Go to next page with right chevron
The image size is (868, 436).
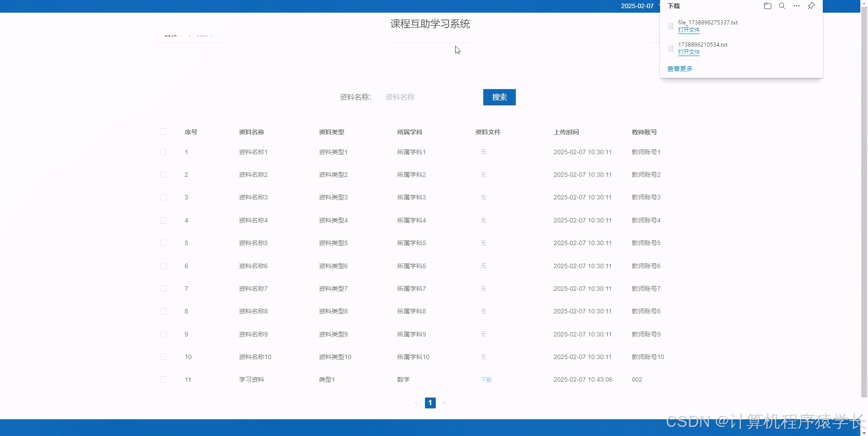pos(444,403)
